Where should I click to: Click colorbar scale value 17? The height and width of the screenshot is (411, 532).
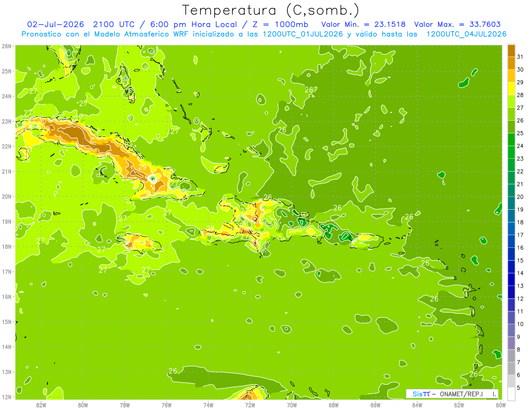520,235
